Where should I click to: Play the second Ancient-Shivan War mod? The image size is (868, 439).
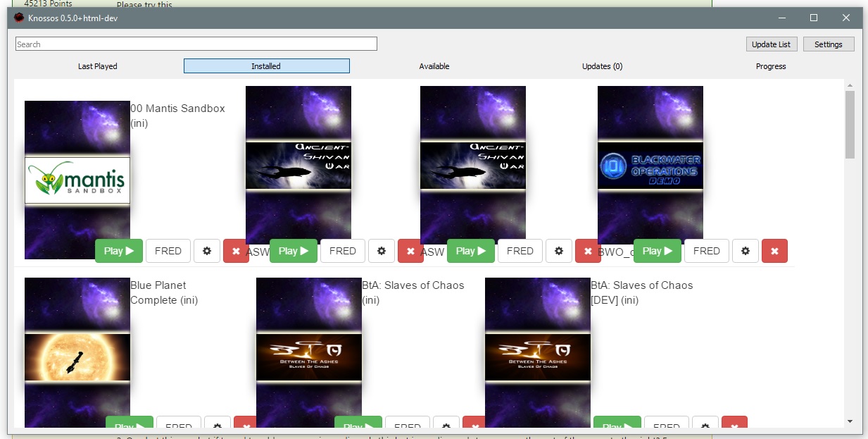471,251
